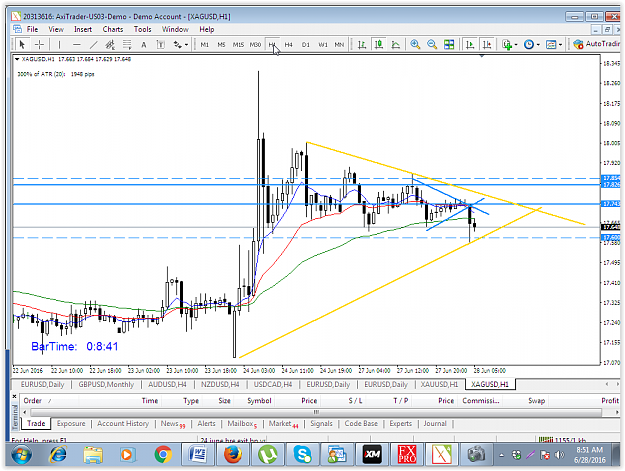
Task: Switch to USDCAD,H4 chart tab
Action: click(x=273, y=384)
